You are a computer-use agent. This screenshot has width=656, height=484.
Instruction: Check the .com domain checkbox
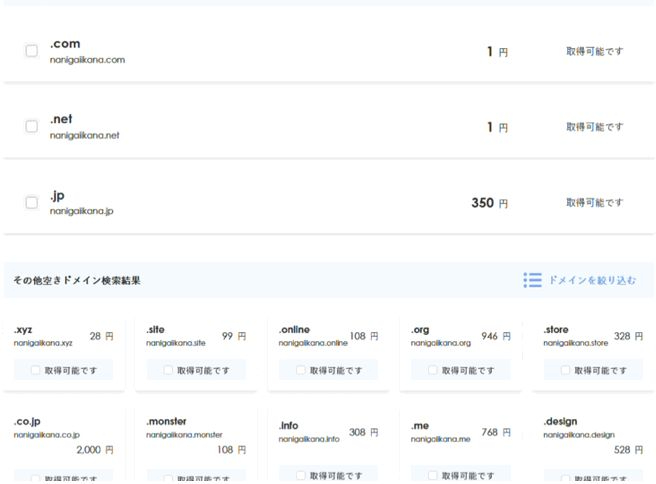point(31,51)
